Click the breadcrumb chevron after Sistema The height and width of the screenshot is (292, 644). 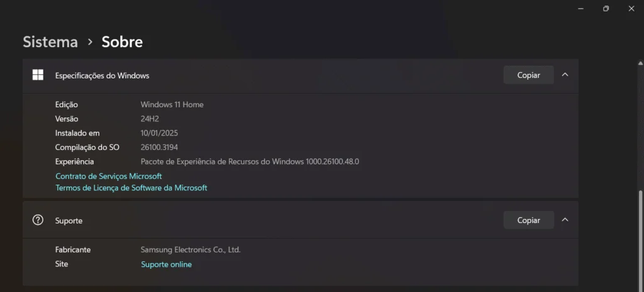click(90, 42)
